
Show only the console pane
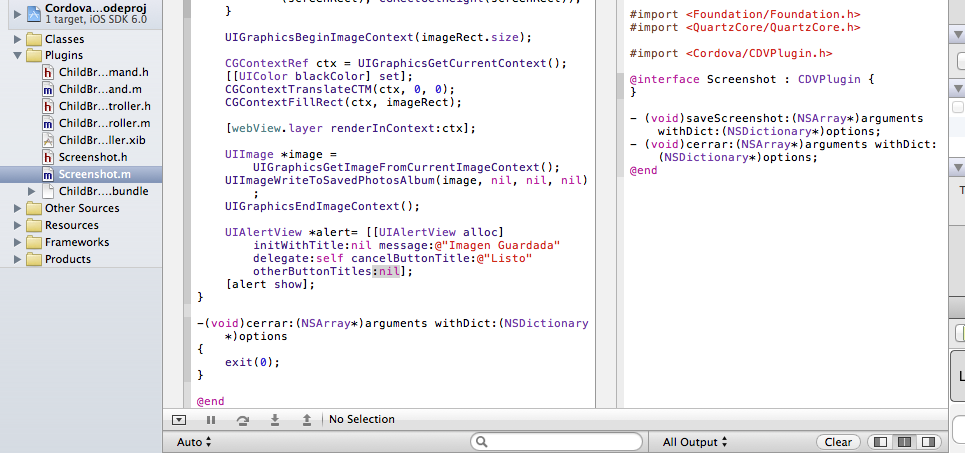click(x=927, y=442)
